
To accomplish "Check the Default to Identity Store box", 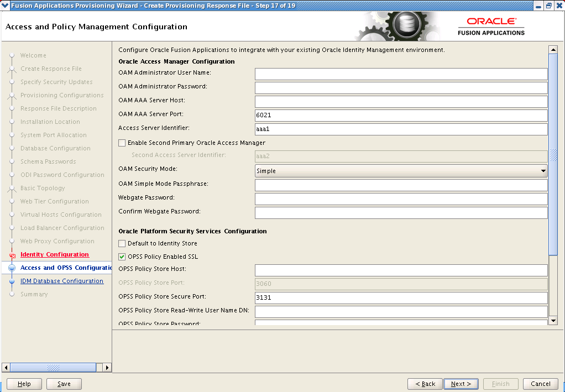I will pyautogui.click(x=122, y=244).
